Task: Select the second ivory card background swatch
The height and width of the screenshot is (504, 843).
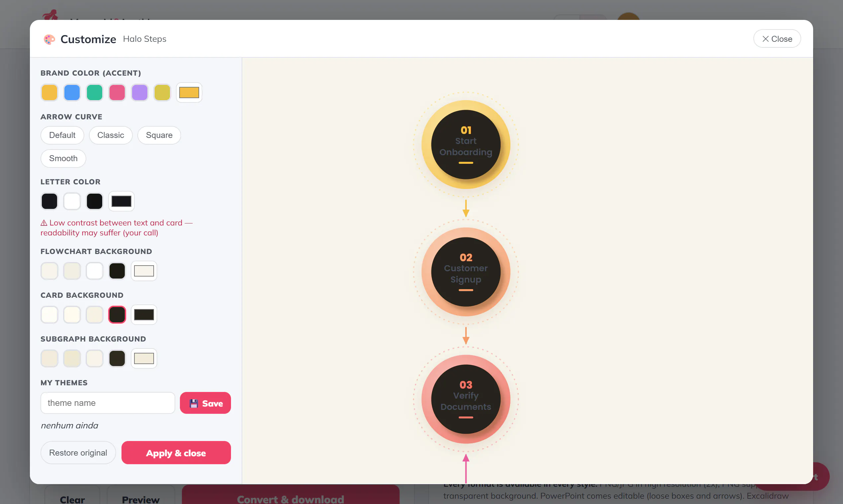Action: [72, 315]
